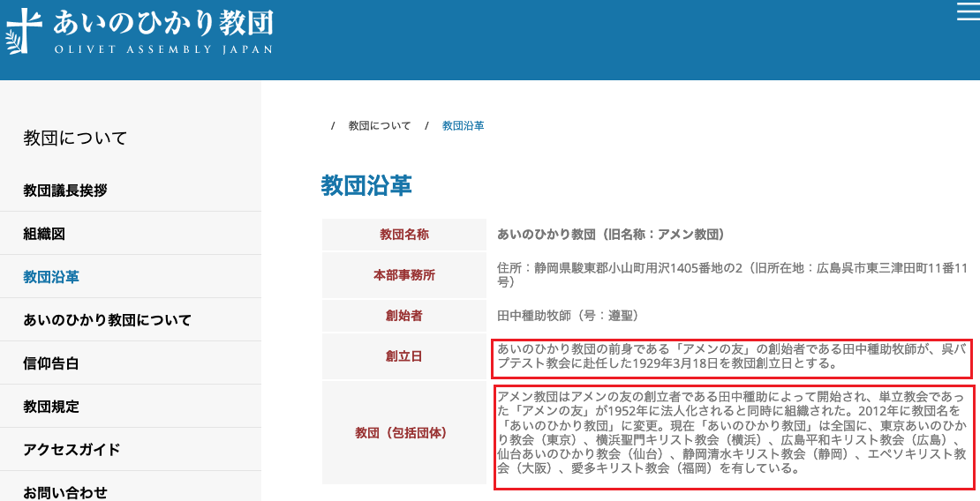
Task: Click the 教団（包括団体） table label
Action: (x=403, y=432)
